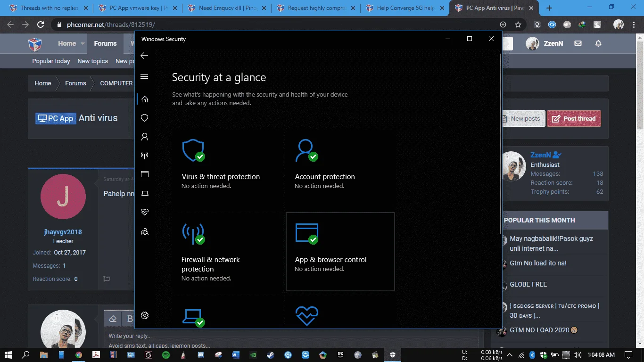Click the 'PC App' thread prefix label
644x362 pixels.
click(56, 118)
